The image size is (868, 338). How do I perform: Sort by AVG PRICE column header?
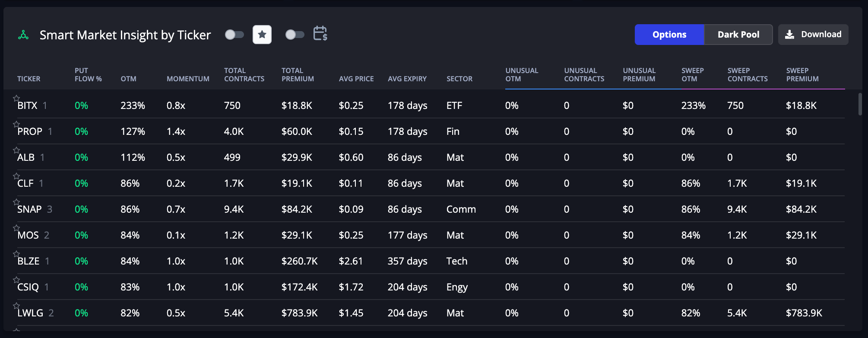[x=356, y=79]
